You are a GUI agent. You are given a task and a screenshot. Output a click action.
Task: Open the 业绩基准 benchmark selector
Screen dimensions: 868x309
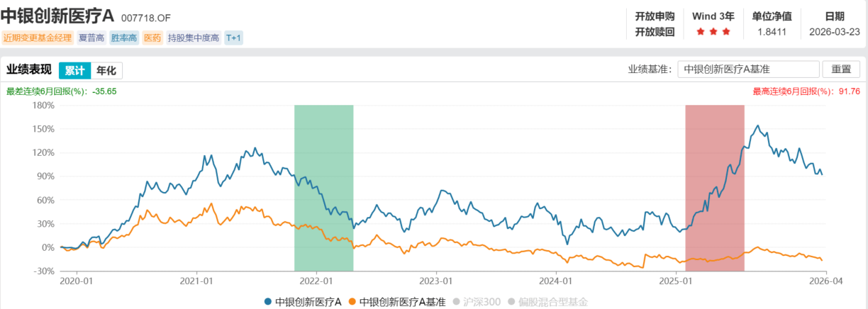coord(747,69)
